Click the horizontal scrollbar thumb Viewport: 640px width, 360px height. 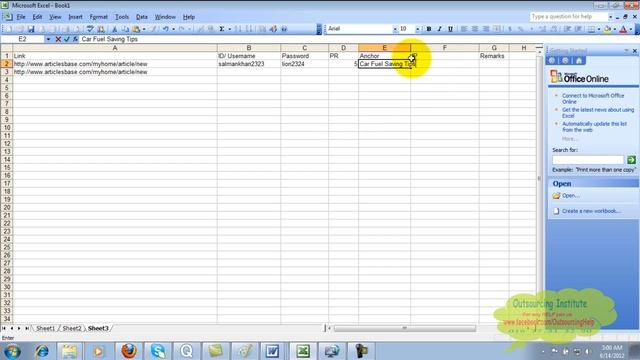tap(405, 328)
